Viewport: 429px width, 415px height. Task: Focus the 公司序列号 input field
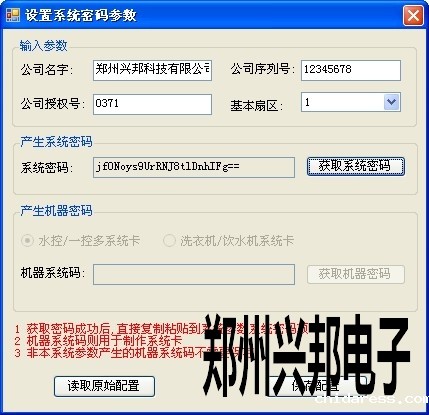[x=351, y=70]
